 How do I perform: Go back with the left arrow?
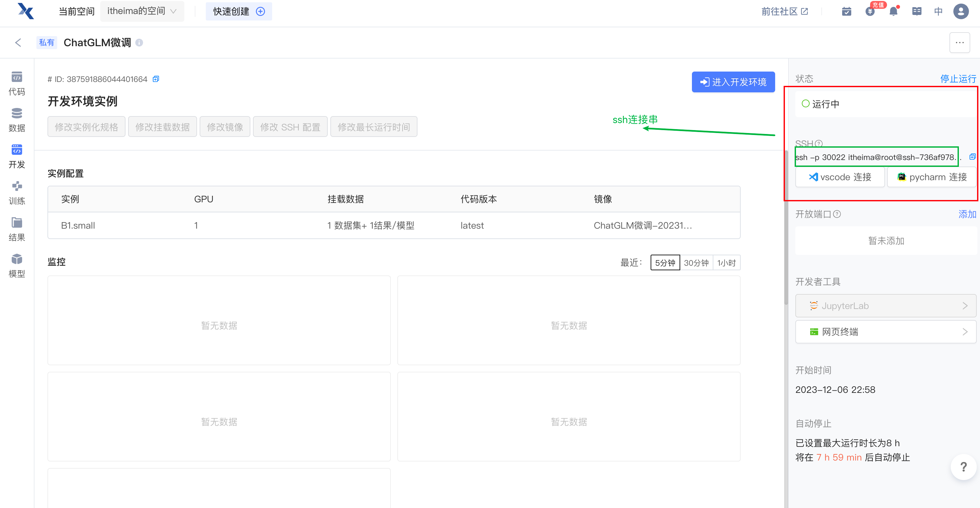(x=18, y=43)
